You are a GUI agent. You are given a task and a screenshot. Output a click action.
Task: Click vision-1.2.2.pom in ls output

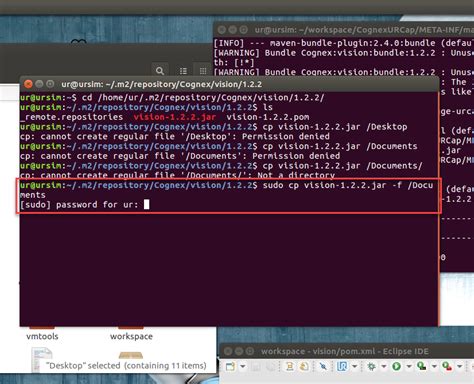click(268, 117)
